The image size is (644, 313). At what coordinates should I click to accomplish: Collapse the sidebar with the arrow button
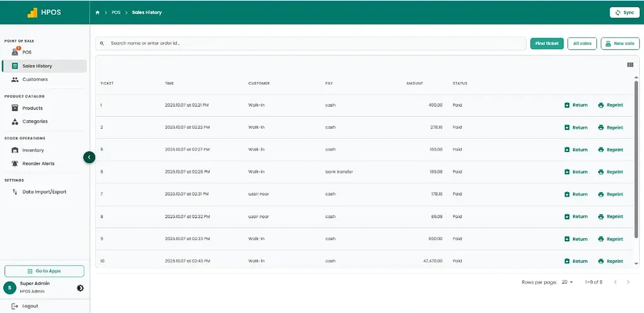(x=89, y=157)
